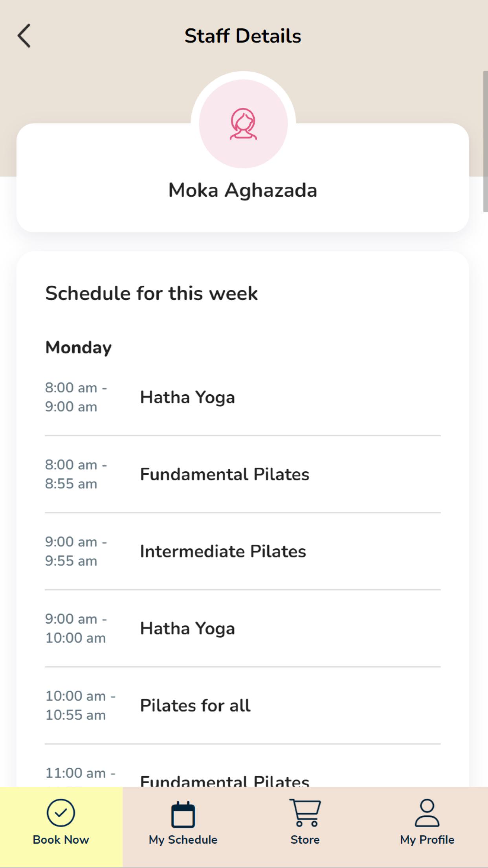Click the Schedule for this week heading
The height and width of the screenshot is (868, 488).
[x=151, y=293]
